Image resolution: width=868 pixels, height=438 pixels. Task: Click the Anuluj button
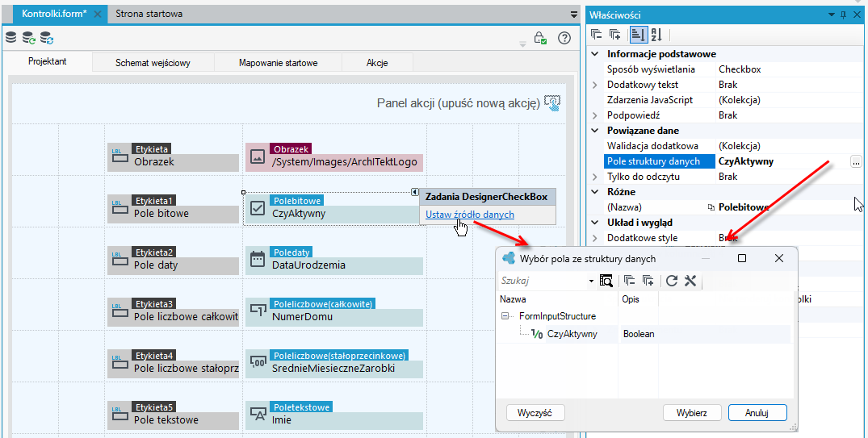click(x=757, y=412)
